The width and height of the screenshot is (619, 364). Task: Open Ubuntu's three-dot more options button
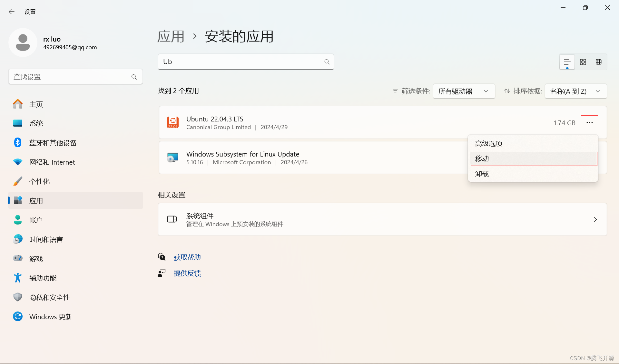589,122
